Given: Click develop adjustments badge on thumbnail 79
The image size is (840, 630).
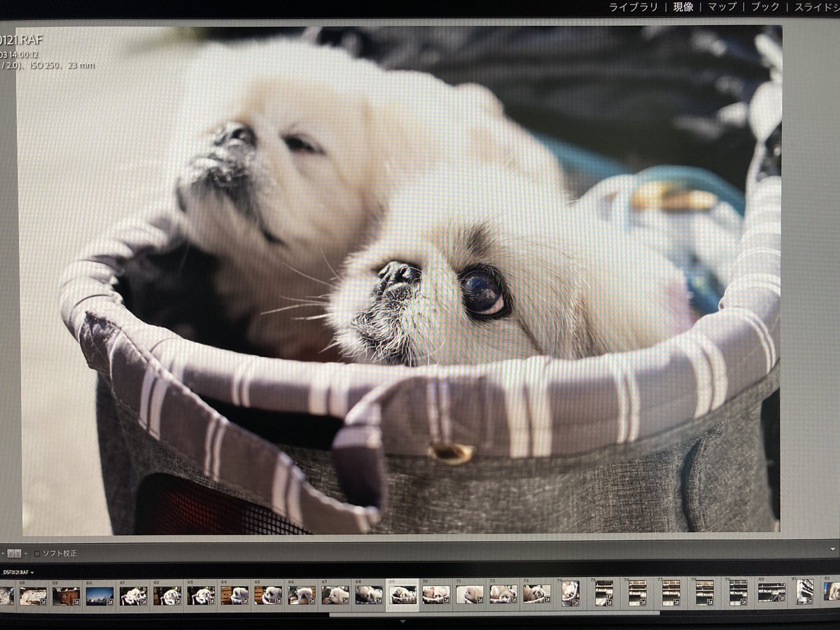Looking at the screenshot, I should pos(743,602).
